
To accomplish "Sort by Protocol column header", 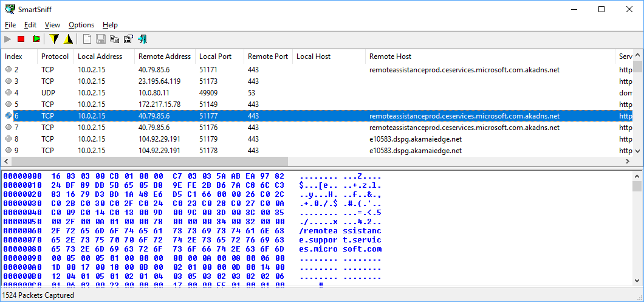I will (55, 57).
